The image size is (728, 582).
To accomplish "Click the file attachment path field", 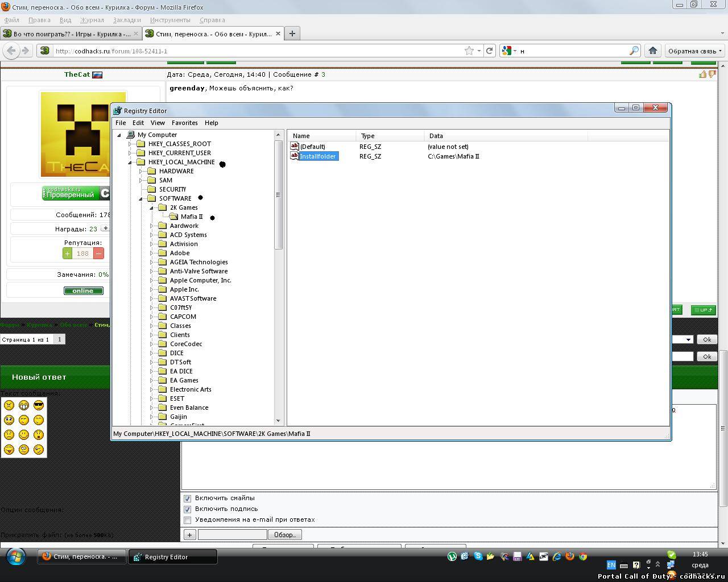I will (232, 535).
